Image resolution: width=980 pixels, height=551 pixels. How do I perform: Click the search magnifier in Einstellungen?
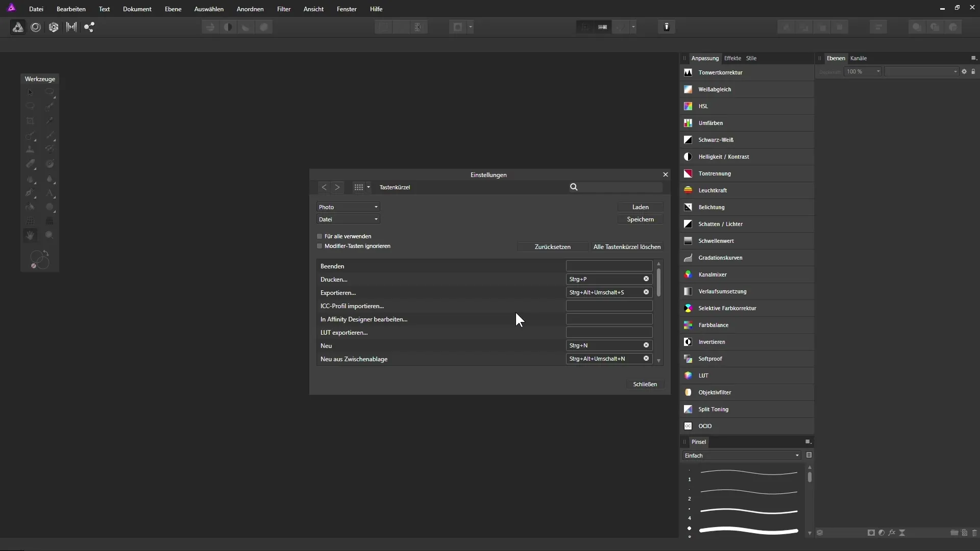point(574,187)
